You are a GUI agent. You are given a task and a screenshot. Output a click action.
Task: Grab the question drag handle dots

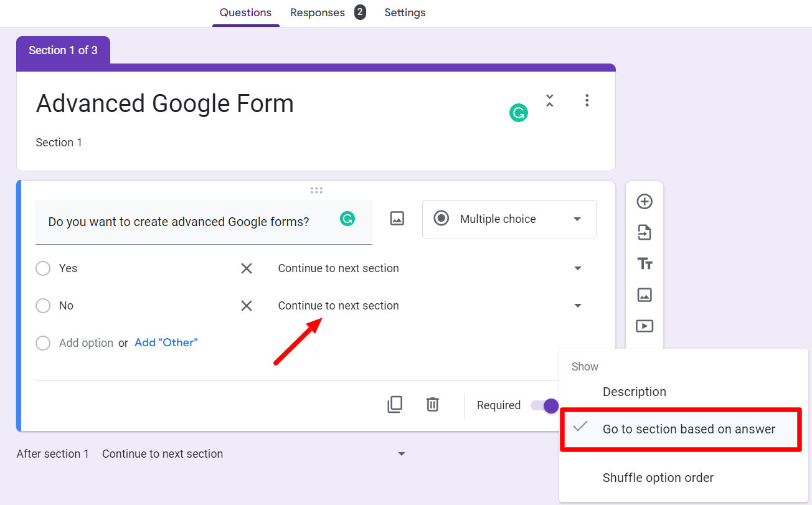tap(316, 191)
